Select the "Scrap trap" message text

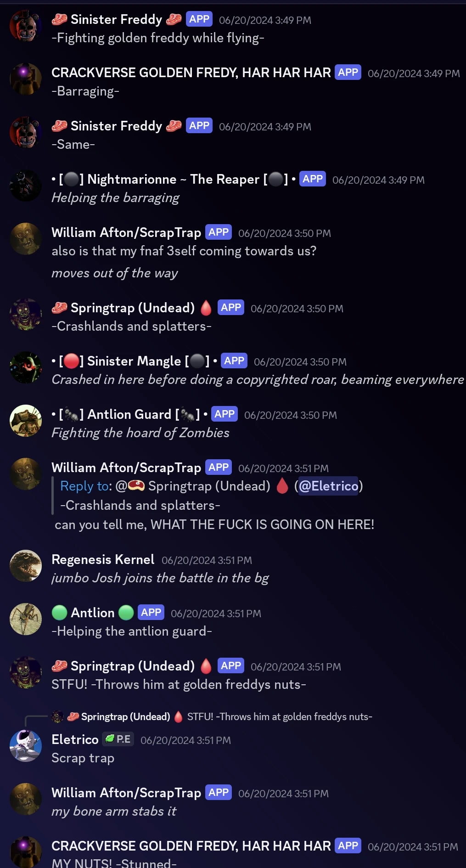click(x=83, y=758)
